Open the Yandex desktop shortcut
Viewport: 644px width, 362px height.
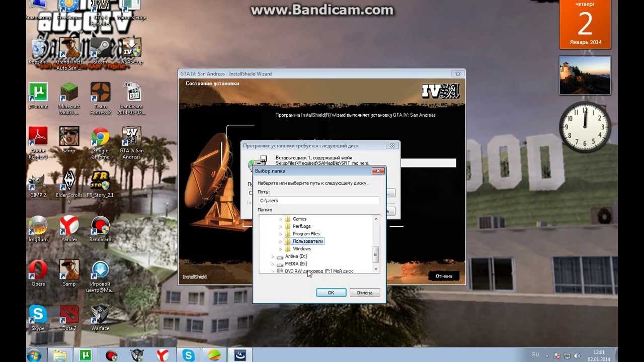[69, 229]
